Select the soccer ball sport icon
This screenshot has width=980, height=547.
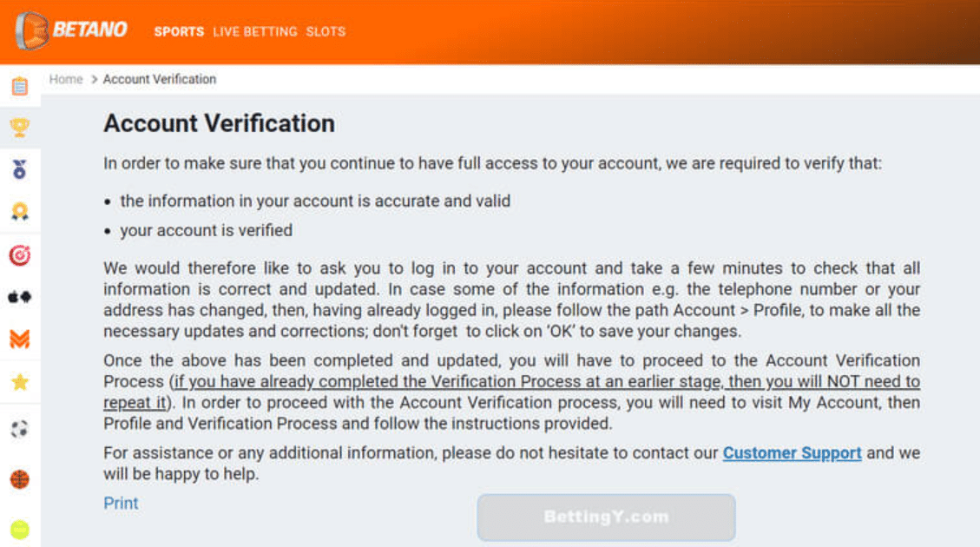pos(19,428)
